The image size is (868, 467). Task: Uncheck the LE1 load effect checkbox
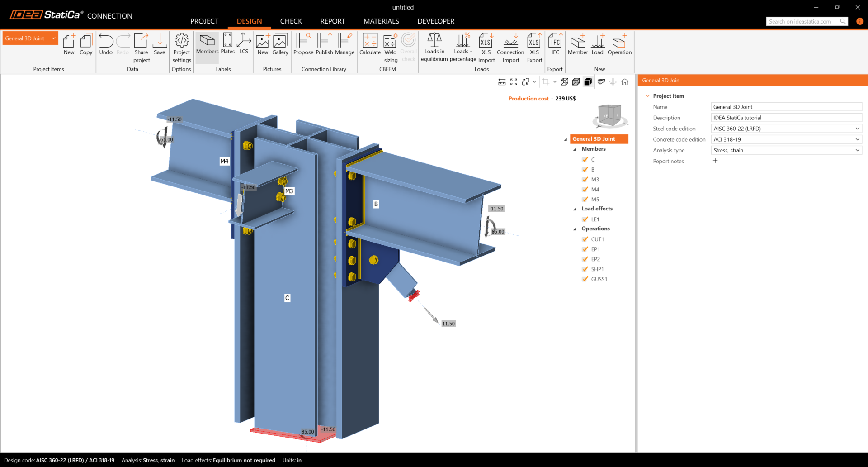pos(585,219)
